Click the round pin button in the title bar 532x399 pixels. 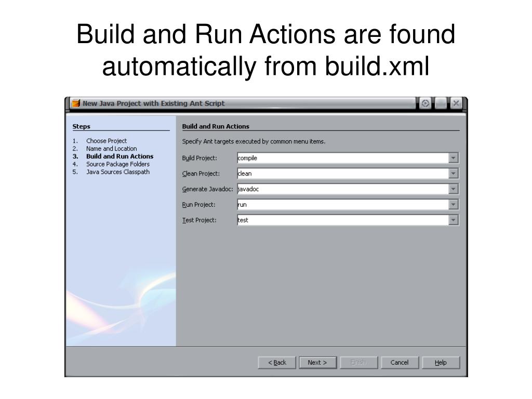[x=425, y=103]
